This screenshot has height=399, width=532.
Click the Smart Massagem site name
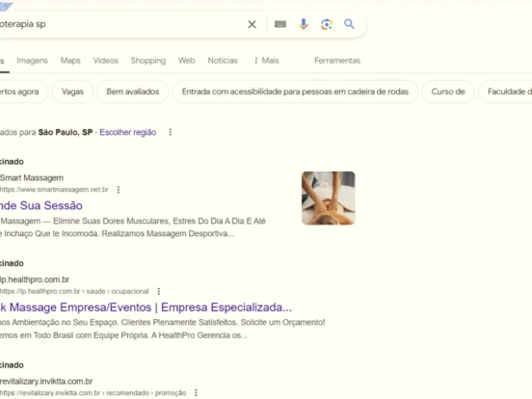[x=32, y=177]
